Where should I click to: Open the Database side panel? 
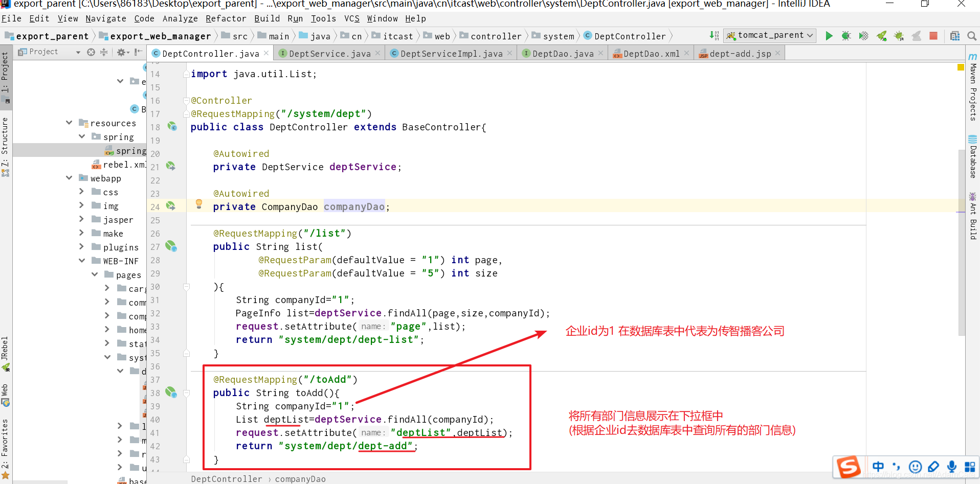pos(973,157)
